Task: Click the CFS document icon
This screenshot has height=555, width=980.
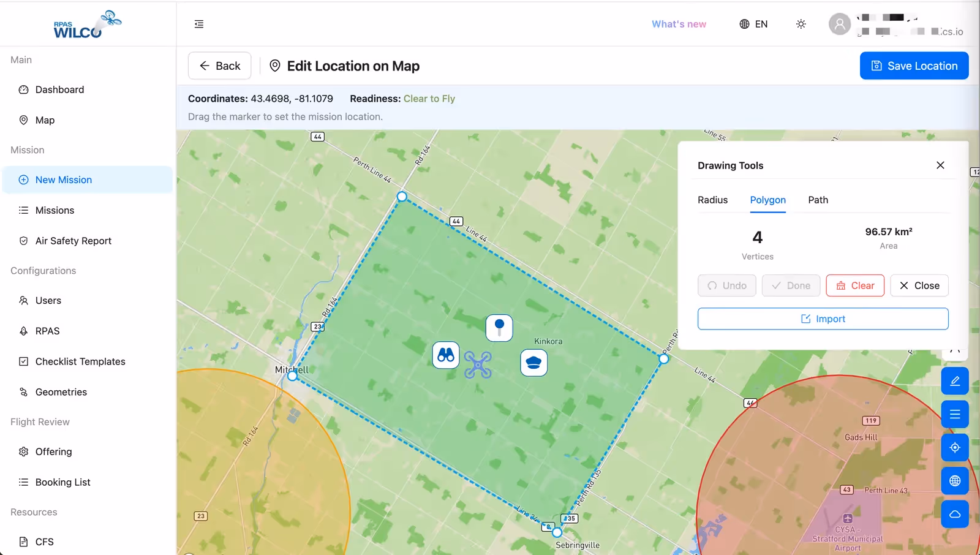Action: pos(23,542)
